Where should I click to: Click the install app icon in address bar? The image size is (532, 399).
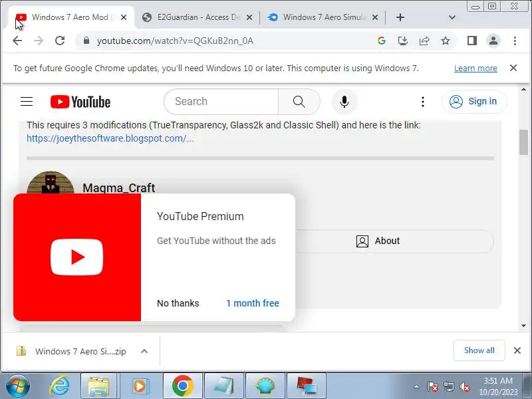[403, 41]
